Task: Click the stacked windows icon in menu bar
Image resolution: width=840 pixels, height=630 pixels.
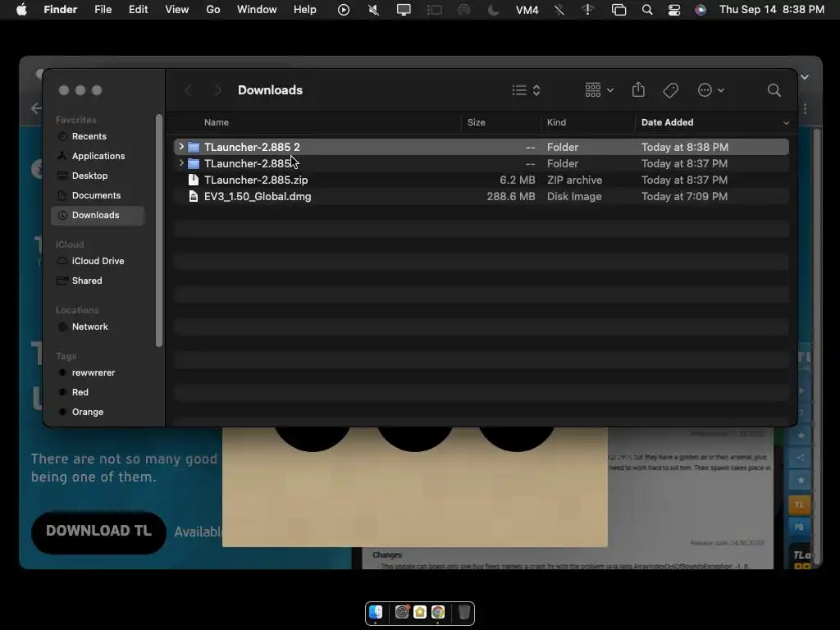Action: tap(619, 10)
